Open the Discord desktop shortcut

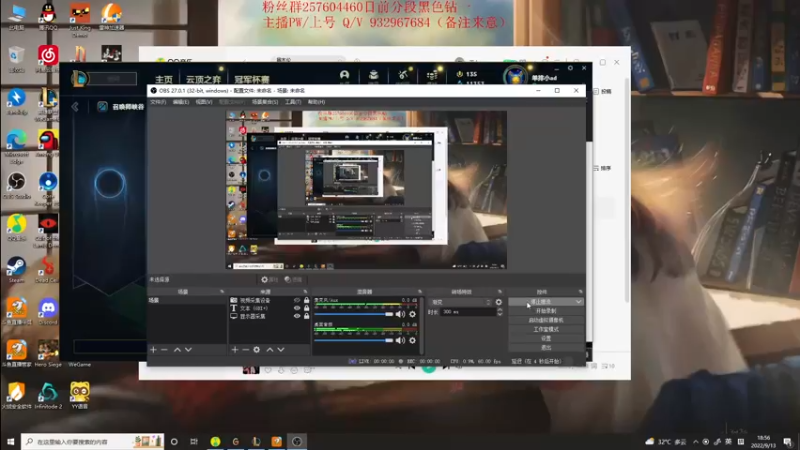48,312
